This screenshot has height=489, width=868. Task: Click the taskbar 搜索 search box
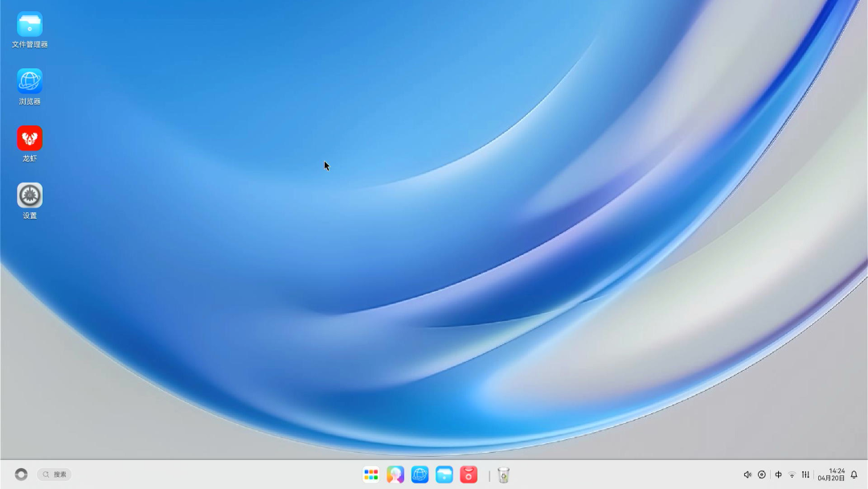click(55, 474)
